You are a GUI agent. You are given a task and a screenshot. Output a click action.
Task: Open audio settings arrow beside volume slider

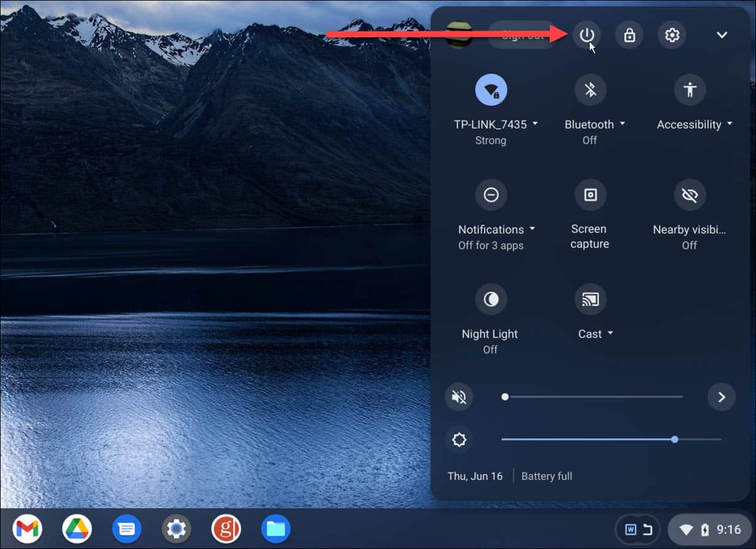click(x=722, y=397)
